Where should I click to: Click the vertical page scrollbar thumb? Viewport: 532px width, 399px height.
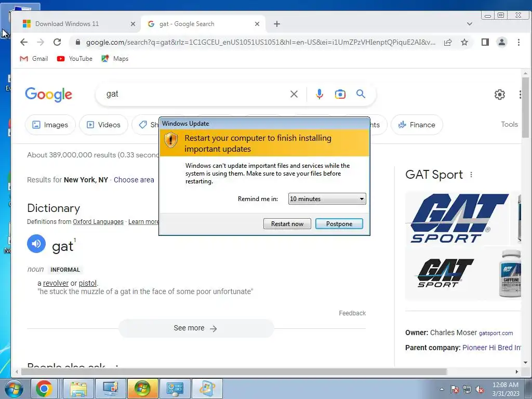point(525,107)
